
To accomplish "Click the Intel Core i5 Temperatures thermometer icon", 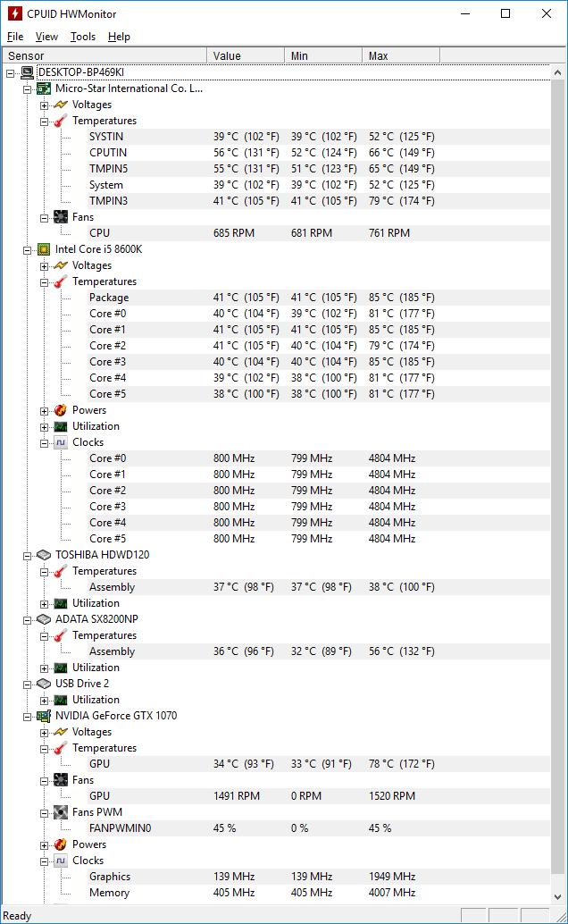I will coord(60,281).
